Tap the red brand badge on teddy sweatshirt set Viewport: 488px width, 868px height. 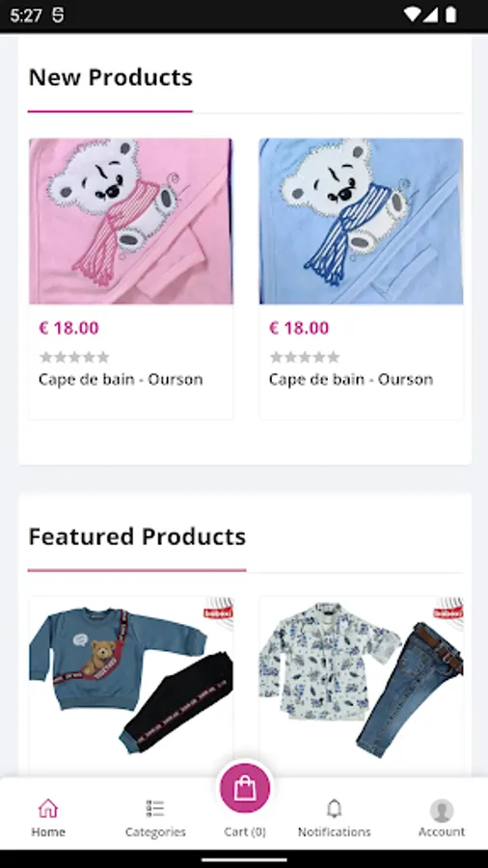point(218,612)
